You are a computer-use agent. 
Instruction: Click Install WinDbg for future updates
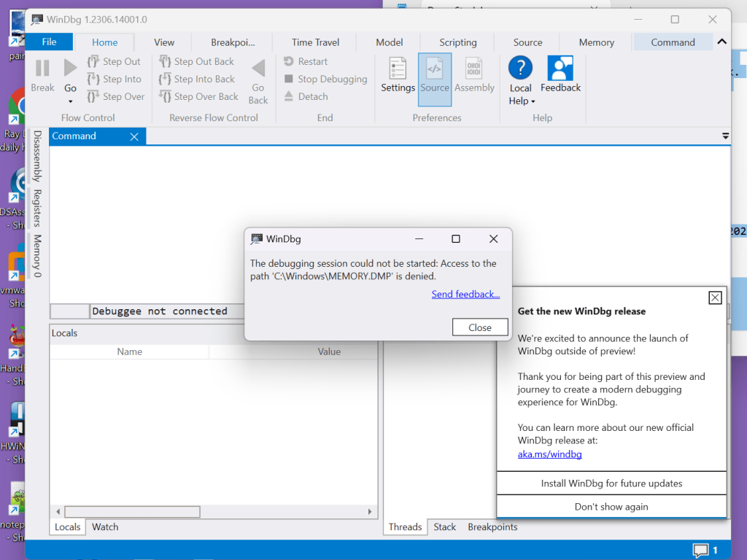tap(611, 483)
